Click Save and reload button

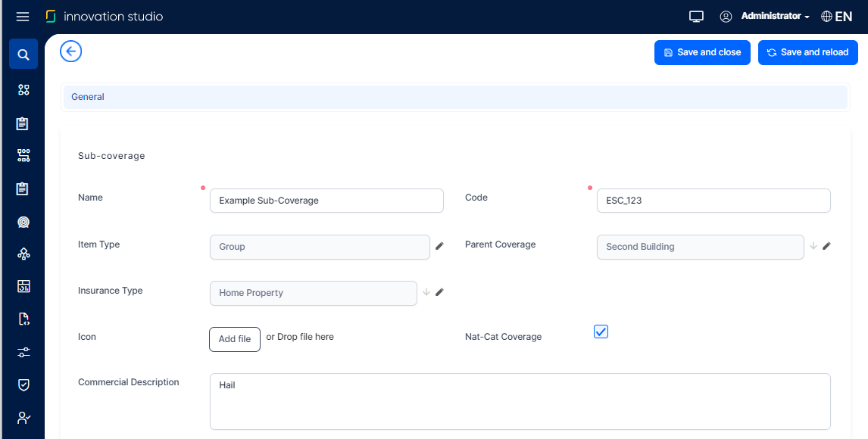[x=807, y=52]
